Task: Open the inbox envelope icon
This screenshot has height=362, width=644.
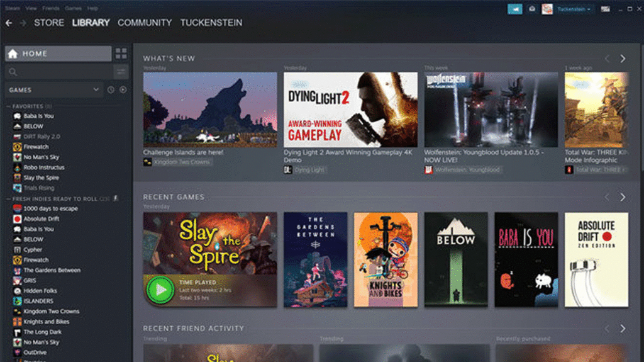Action: tap(532, 9)
